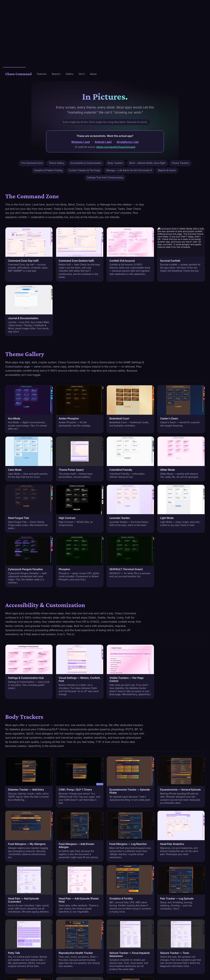The height and width of the screenshot is (980, 210).
Task: Open the About nav item
Action: (93, 74)
